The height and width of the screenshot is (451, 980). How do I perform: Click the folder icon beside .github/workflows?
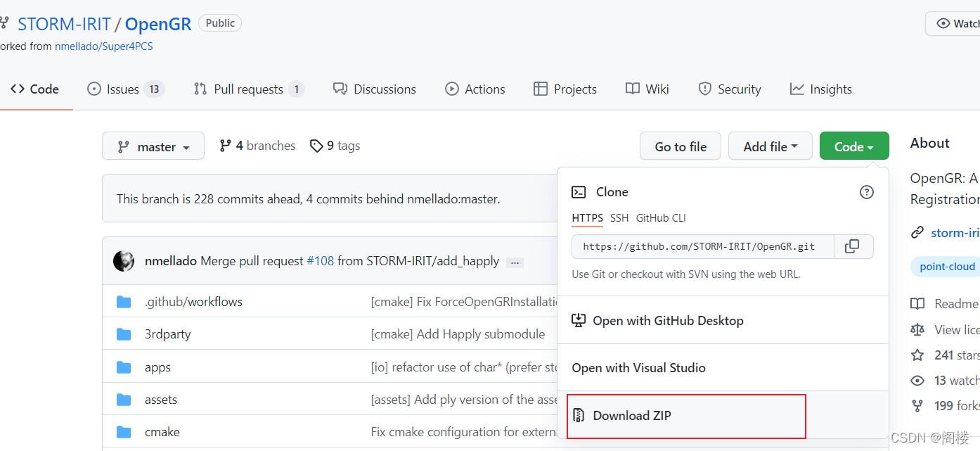[x=124, y=302]
